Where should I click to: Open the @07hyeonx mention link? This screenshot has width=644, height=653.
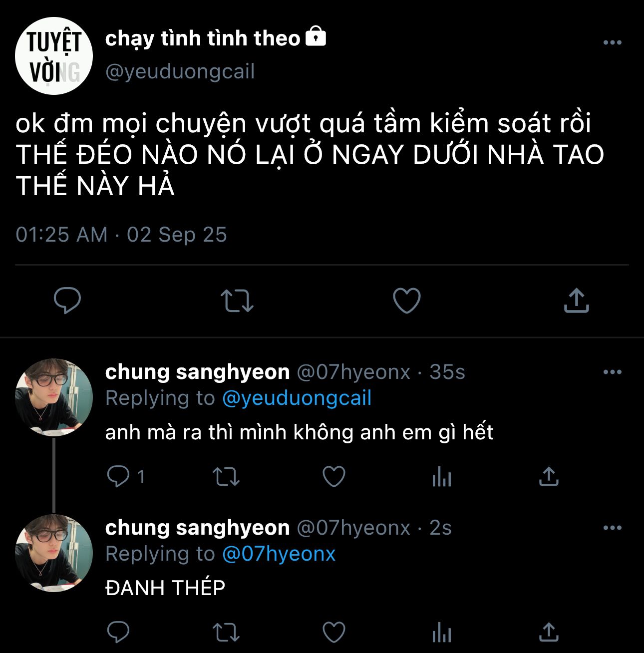pyautogui.click(x=279, y=554)
